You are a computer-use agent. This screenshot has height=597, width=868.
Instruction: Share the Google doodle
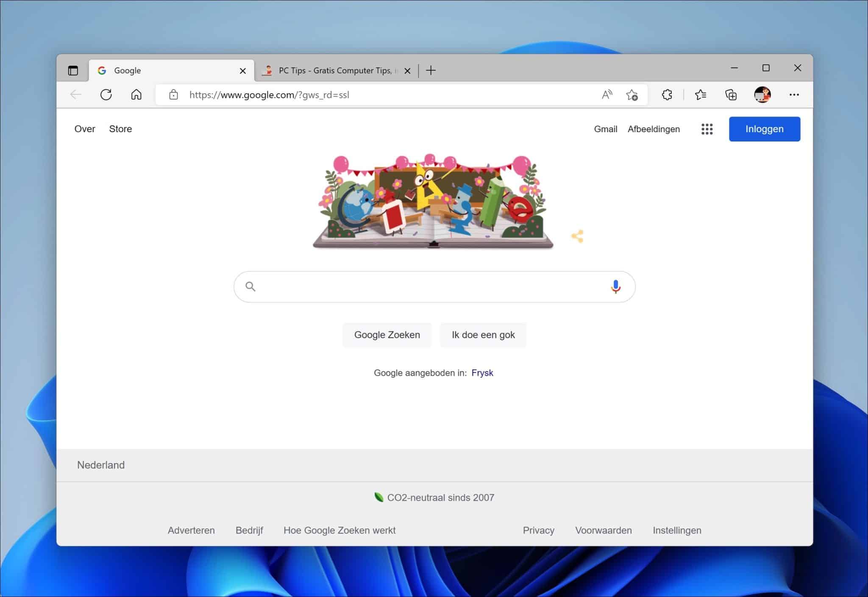578,236
